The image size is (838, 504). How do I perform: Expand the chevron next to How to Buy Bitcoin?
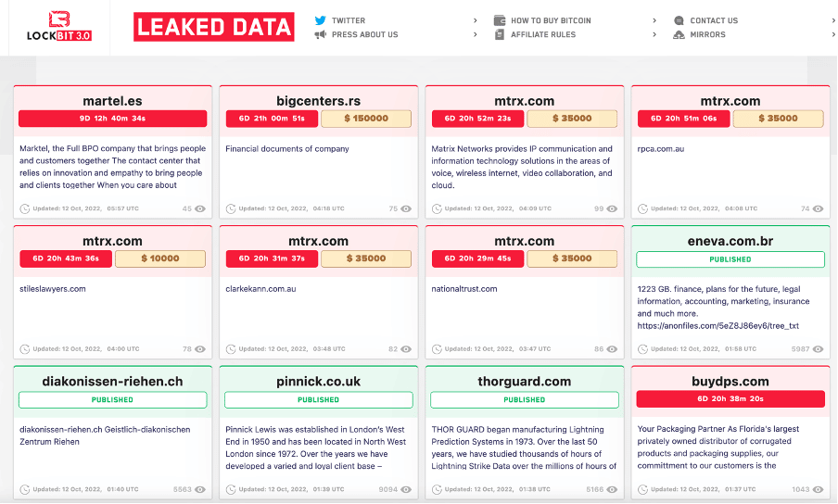[654, 20]
